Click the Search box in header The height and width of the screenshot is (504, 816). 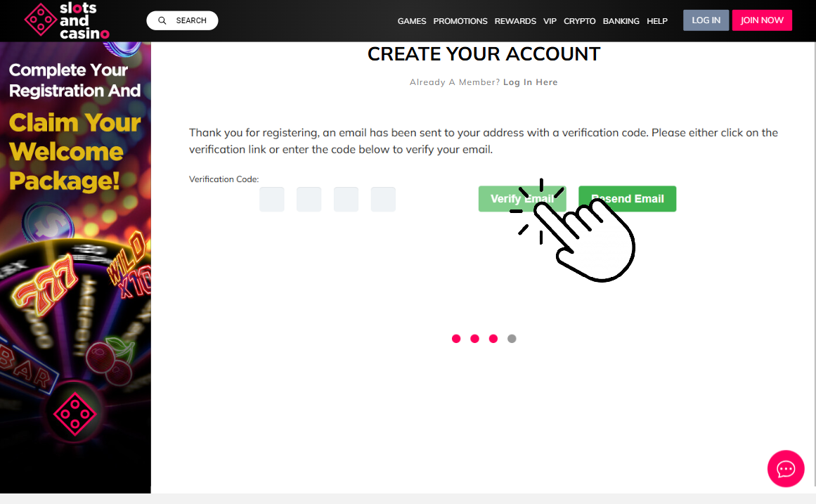(x=182, y=20)
